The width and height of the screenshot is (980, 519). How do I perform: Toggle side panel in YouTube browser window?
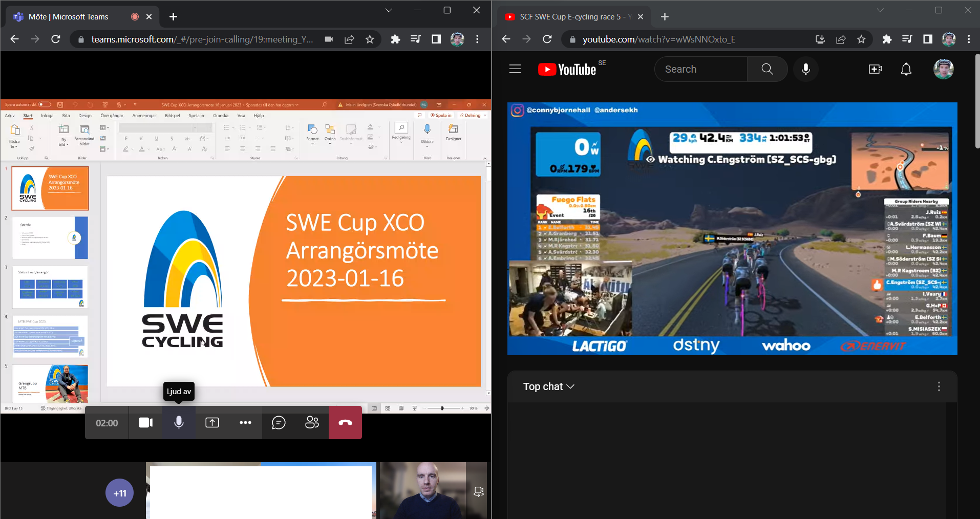(928, 39)
